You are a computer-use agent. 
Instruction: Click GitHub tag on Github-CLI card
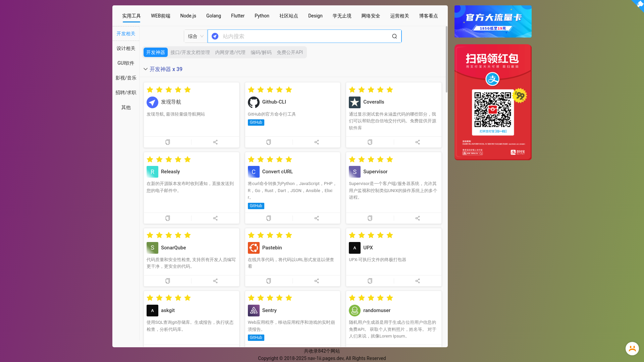point(256,123)
